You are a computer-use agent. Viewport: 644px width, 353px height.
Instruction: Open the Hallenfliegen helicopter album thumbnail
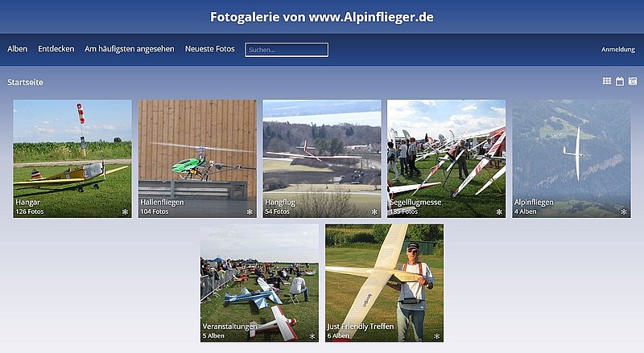click(x=197, y=158)
